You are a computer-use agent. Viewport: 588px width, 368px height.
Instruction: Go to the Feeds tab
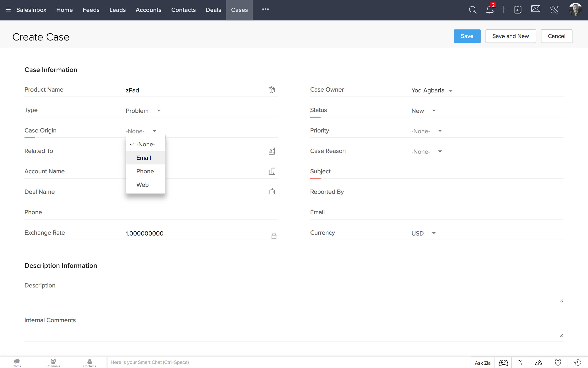(x=91, y=10)
